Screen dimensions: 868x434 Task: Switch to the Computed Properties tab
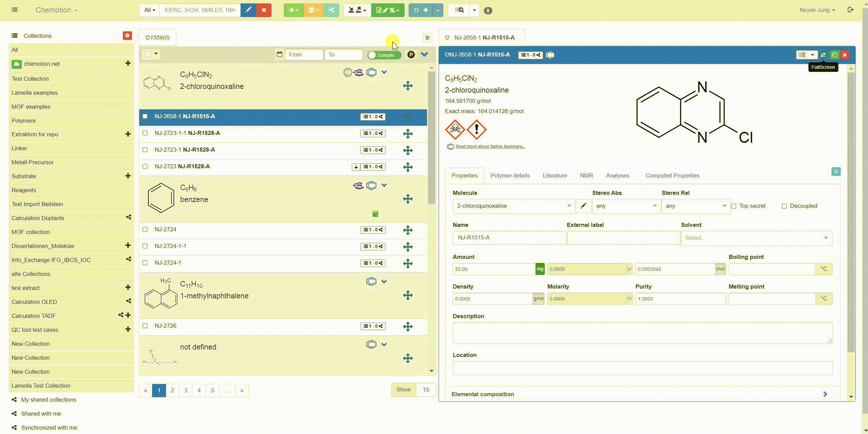coord(673,175)
